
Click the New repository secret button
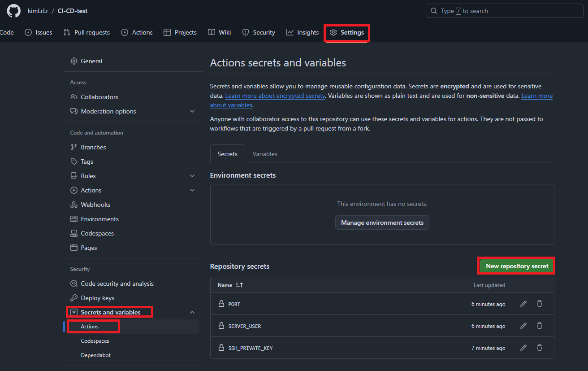(517, 266)
